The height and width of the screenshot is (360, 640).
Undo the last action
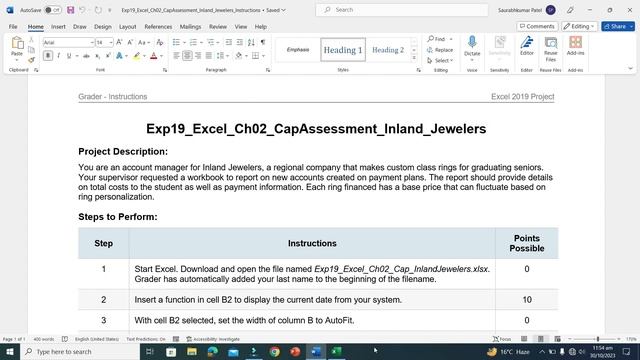83,10
